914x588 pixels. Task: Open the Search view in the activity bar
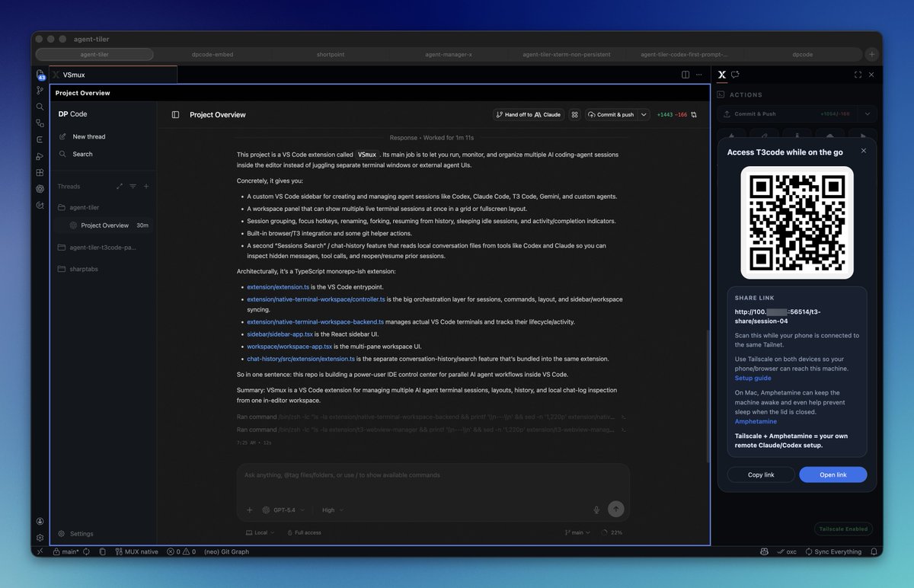tap(40, 107)
